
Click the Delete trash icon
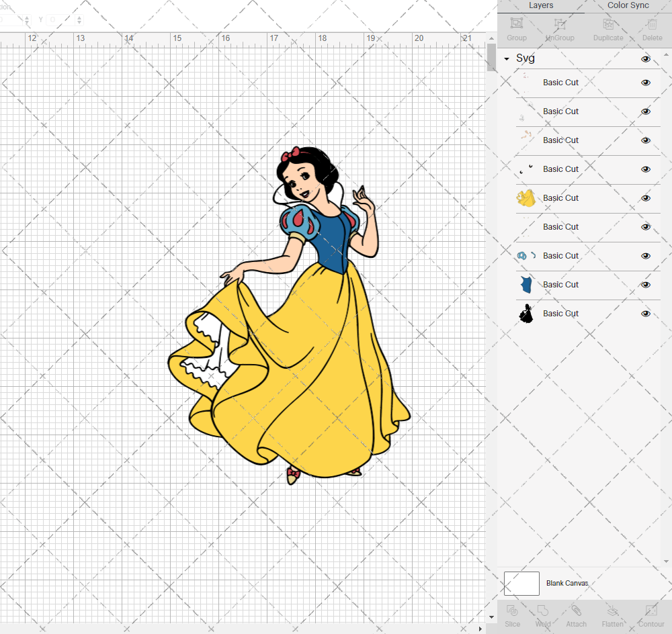pyautogui.click(x=652, y=24)
